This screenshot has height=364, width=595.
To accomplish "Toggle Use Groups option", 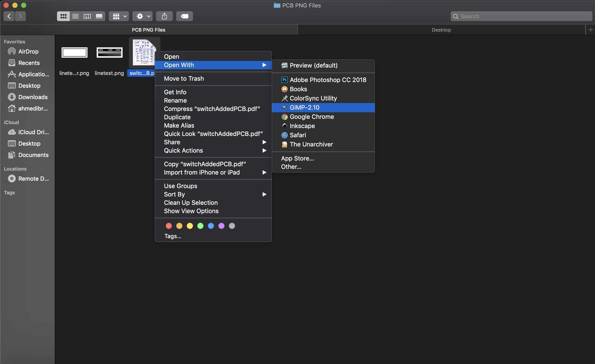I will click(213, 186).
